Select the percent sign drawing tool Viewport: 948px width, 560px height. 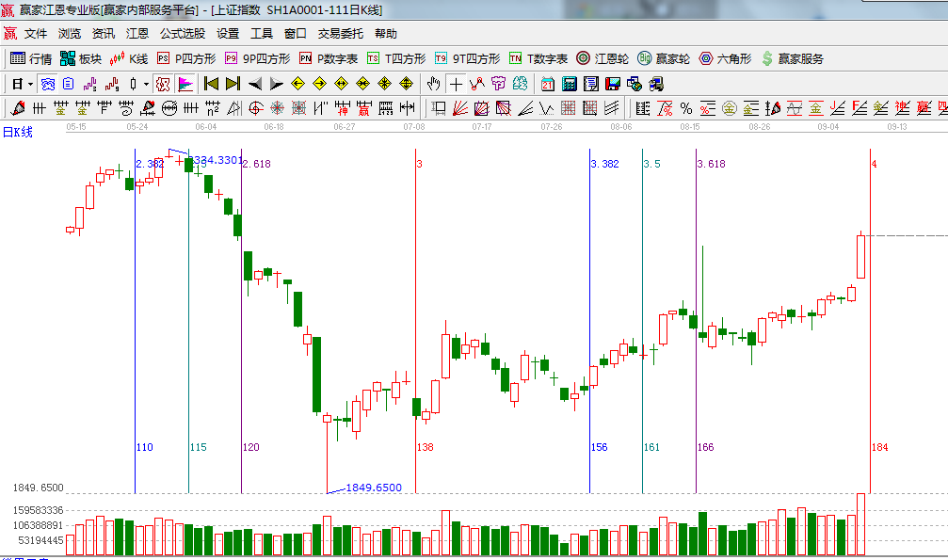[x=686, y=108]
